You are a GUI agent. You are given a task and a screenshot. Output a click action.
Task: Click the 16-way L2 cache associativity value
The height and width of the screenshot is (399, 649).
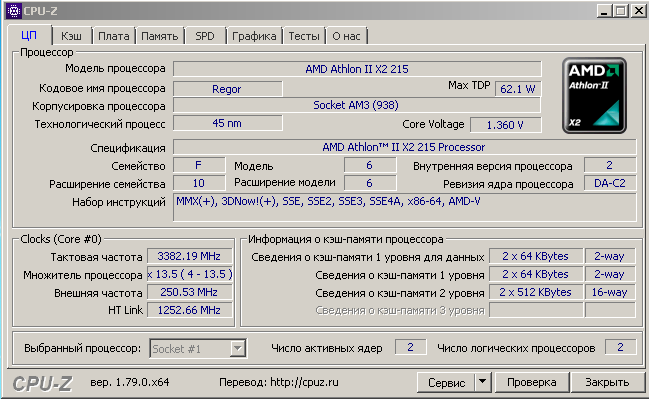(610, 292)
